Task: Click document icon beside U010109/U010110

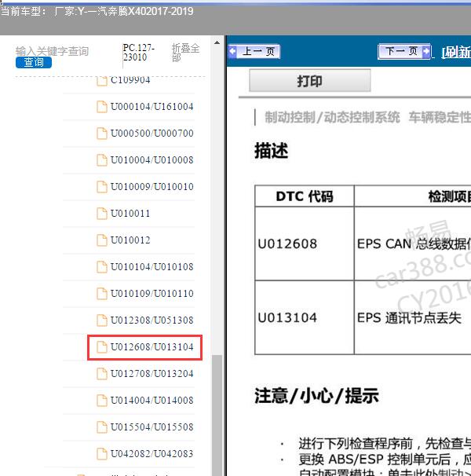Action: tap(102, 294)
